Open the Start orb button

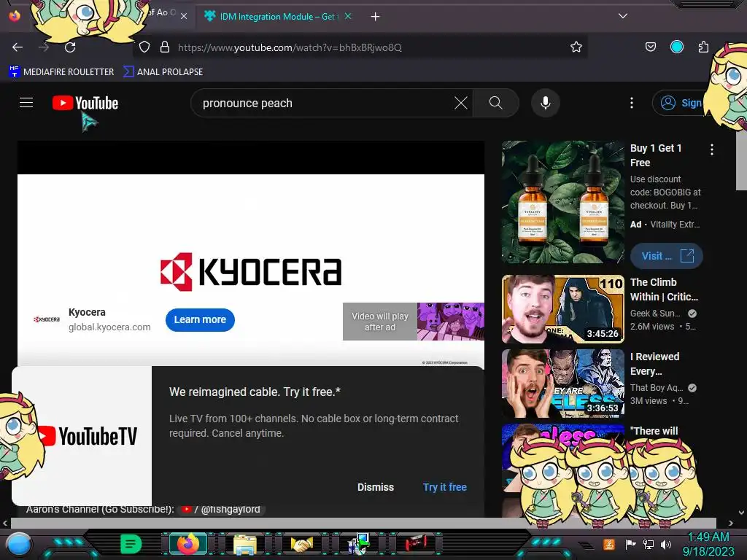pos(19,544)
